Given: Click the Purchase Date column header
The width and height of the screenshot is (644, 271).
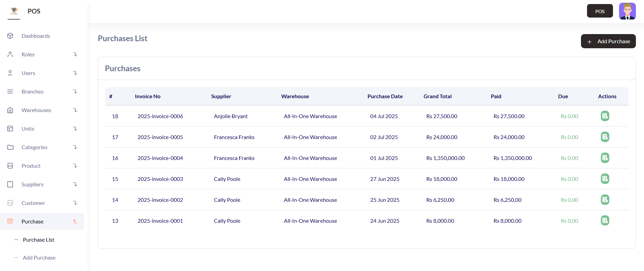Looking at the screenshot, I should (385, 96).
